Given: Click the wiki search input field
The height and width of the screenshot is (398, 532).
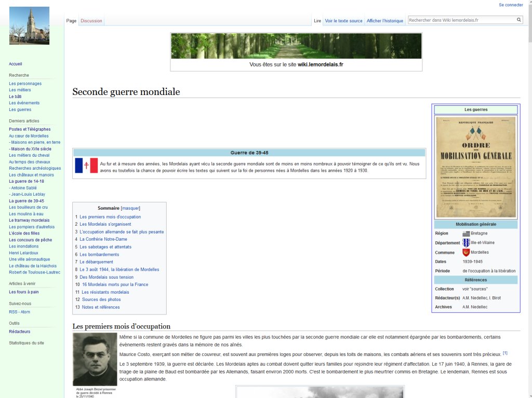Looking at the screenshot, I should [461, 20].
